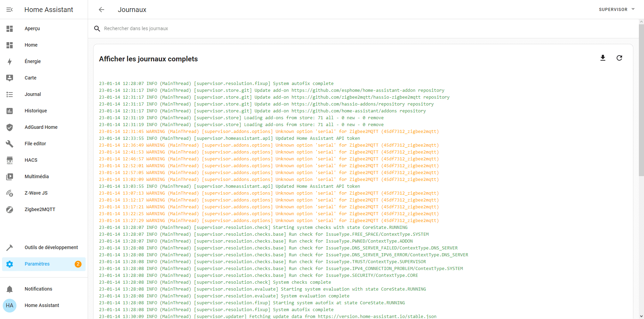Image resolution: width=644 pixels, height=319 pixels.
Task: Open the Aperçu dashboard icon
Action: pos(10,29)
